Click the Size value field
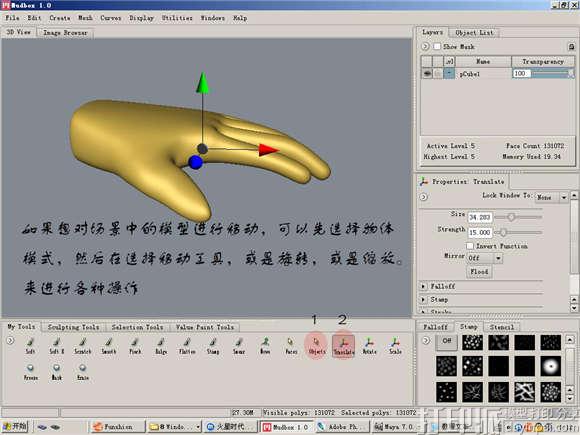 pos(480,217)
